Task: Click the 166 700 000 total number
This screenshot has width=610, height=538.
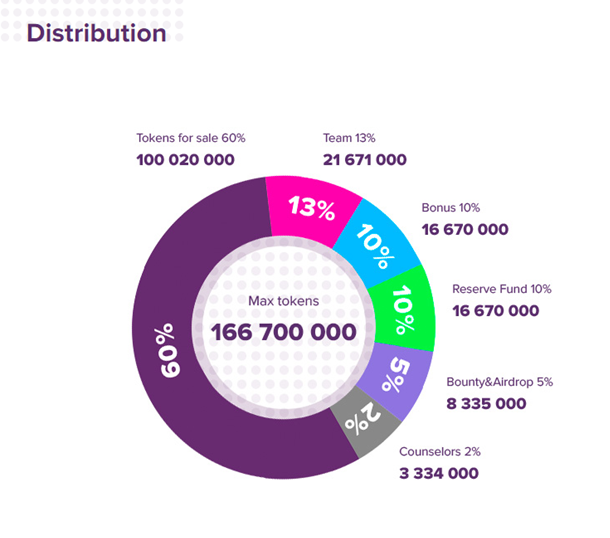Action: (x=284, y=332)
